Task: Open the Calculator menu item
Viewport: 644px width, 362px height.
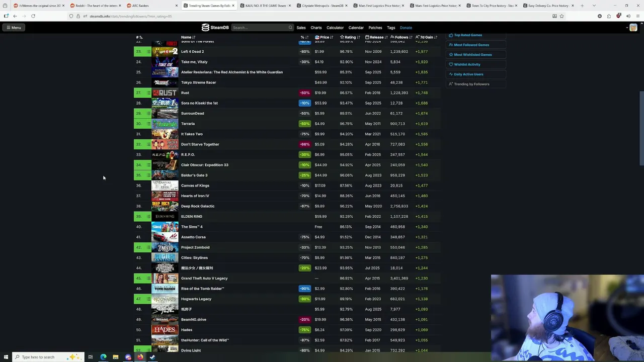Action: 335,28
